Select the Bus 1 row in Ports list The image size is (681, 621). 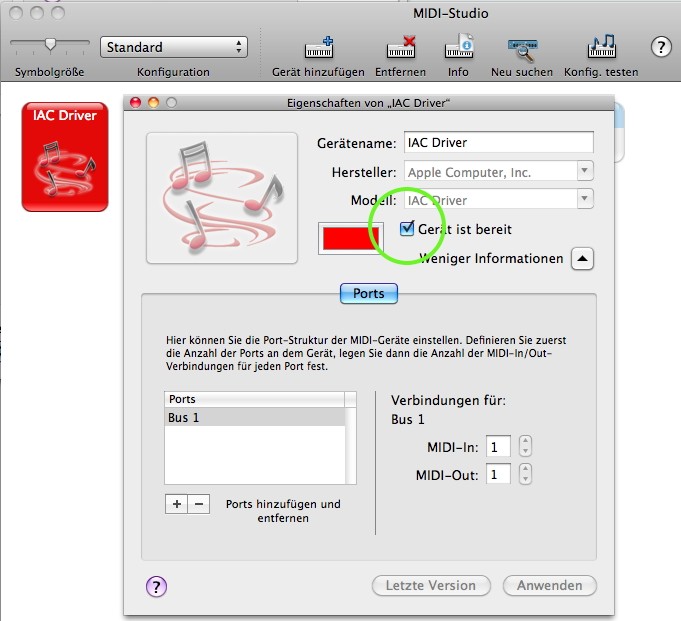click(x=255, y=417)
